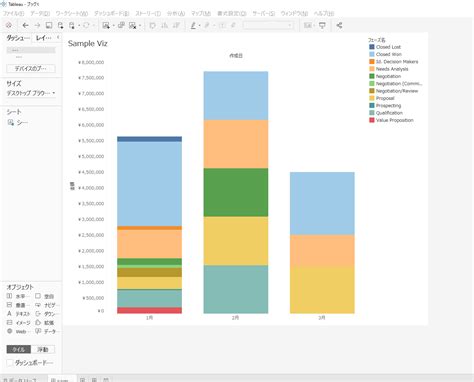
Task: Open the pause auto updates dropdown arrow
Action: click(x=79, y=26)
